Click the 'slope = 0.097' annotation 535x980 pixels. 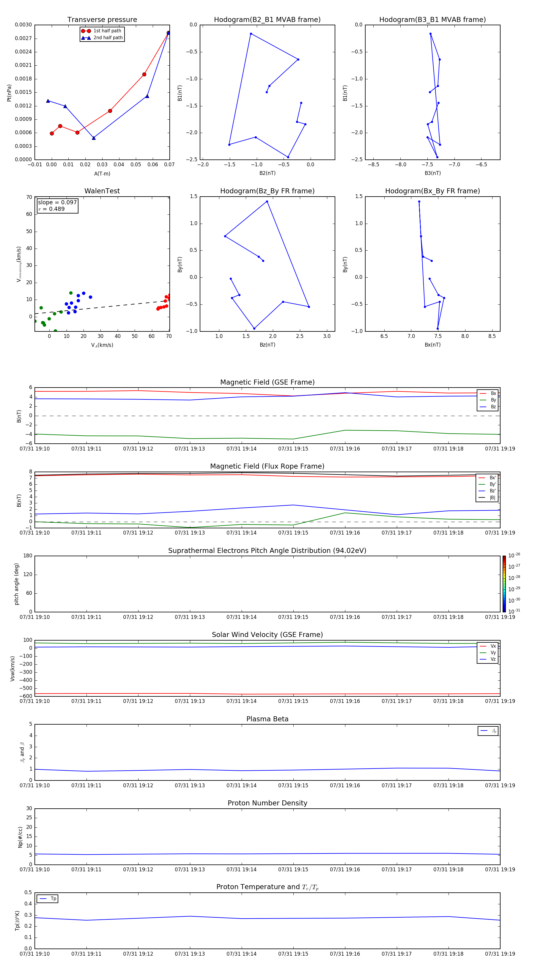(x=57, y=203)
